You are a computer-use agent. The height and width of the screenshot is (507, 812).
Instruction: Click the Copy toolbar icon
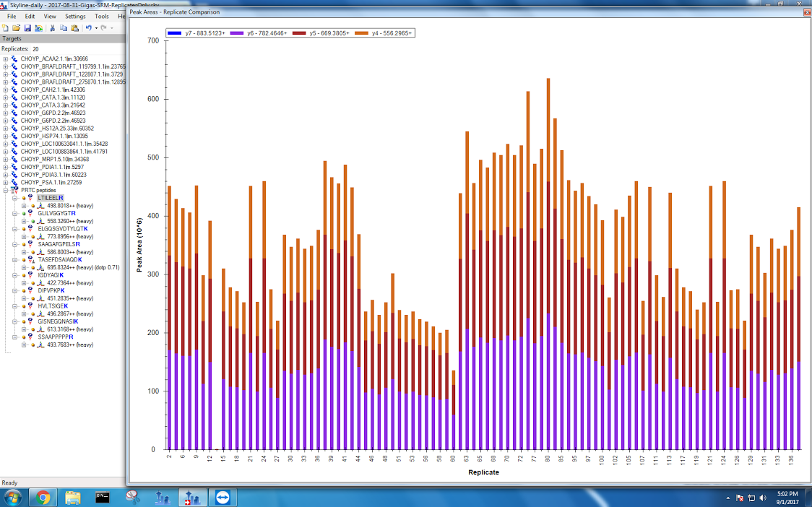click(64, 27)
